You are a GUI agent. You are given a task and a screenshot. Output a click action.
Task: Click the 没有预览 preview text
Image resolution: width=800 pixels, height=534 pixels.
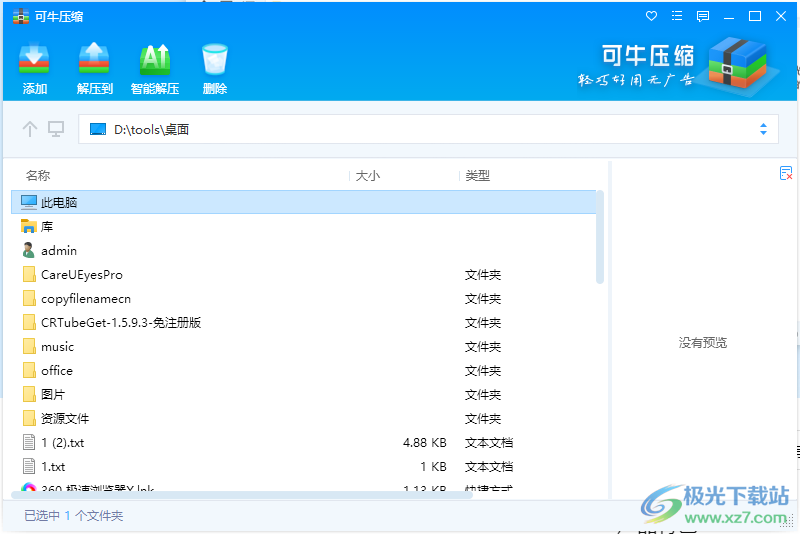(x=703, y=342)
